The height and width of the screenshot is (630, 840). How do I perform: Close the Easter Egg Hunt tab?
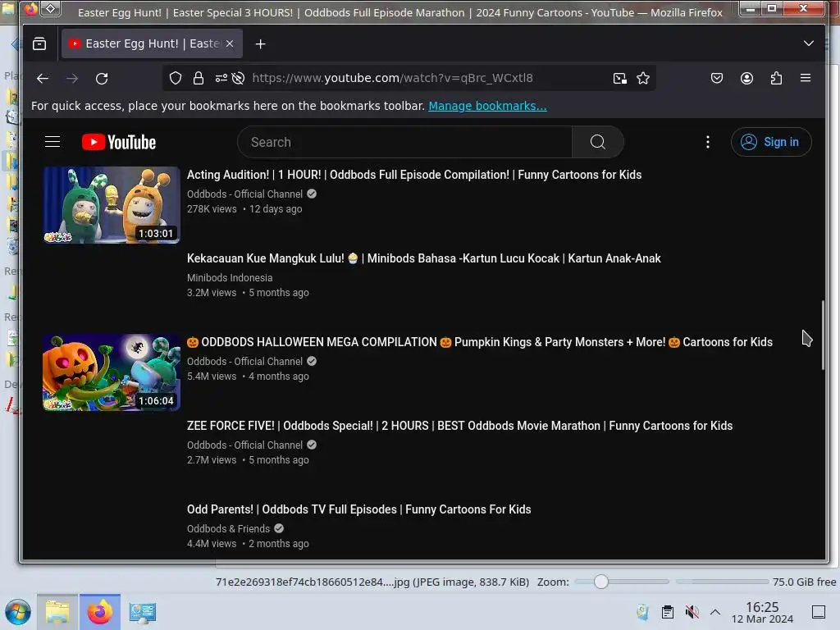[x=230, y=44]
